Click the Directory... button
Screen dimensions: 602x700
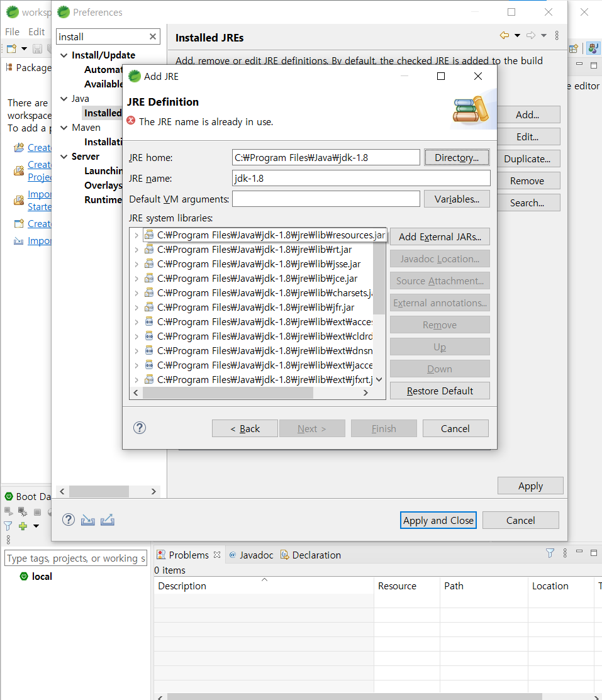(457, 157)
